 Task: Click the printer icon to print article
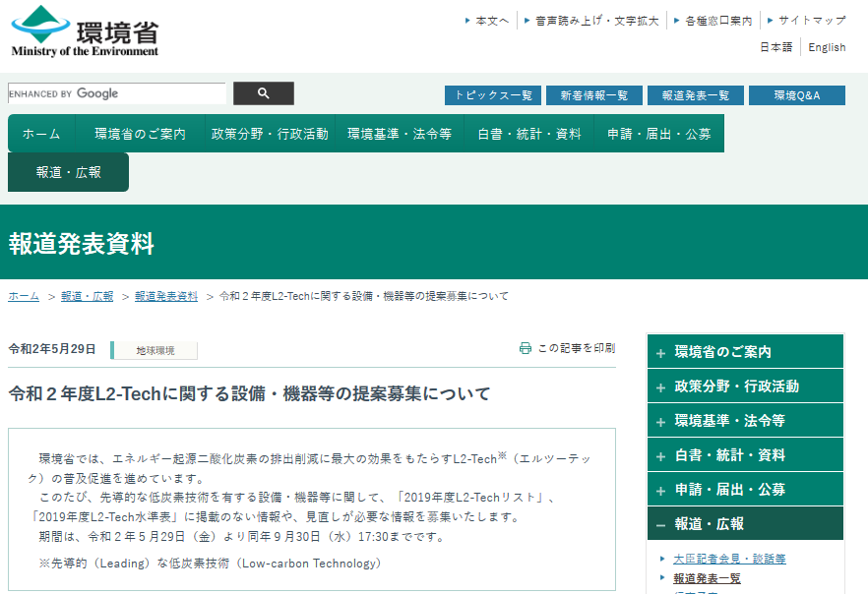click(526, 348)
